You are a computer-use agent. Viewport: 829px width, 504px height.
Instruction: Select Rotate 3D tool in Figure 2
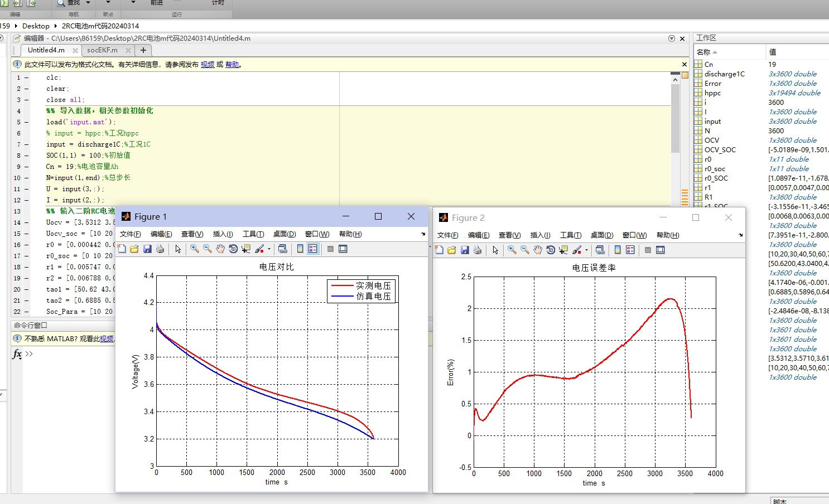pos(551,250)
